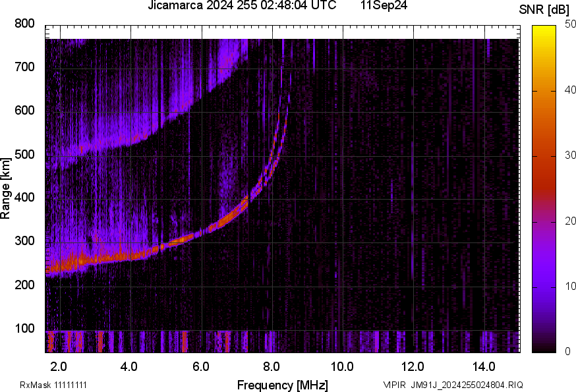Open the VIPIR JM91J_2024255024804.RIQ filename link
This screenshot has height=392, width=576.
point(453,382)
